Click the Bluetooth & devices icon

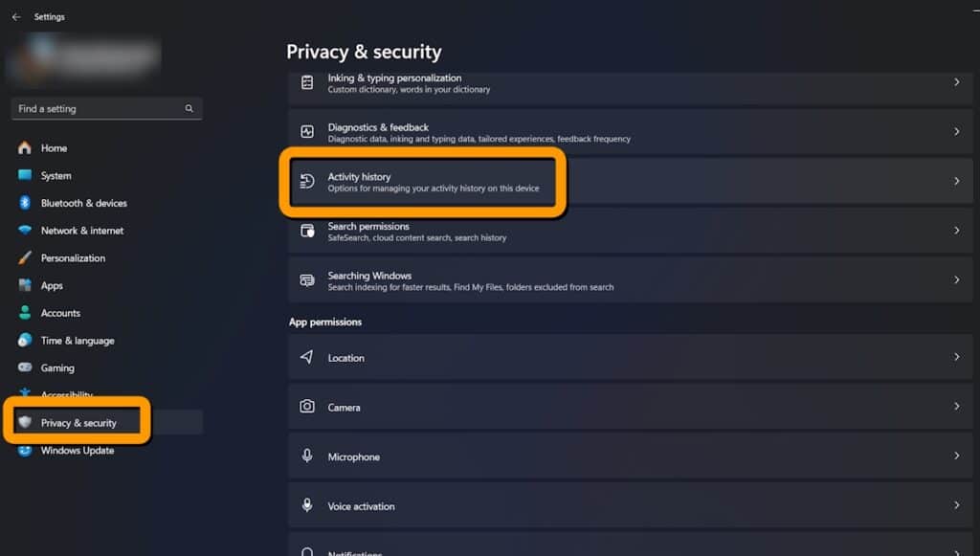tap(25, 203)
